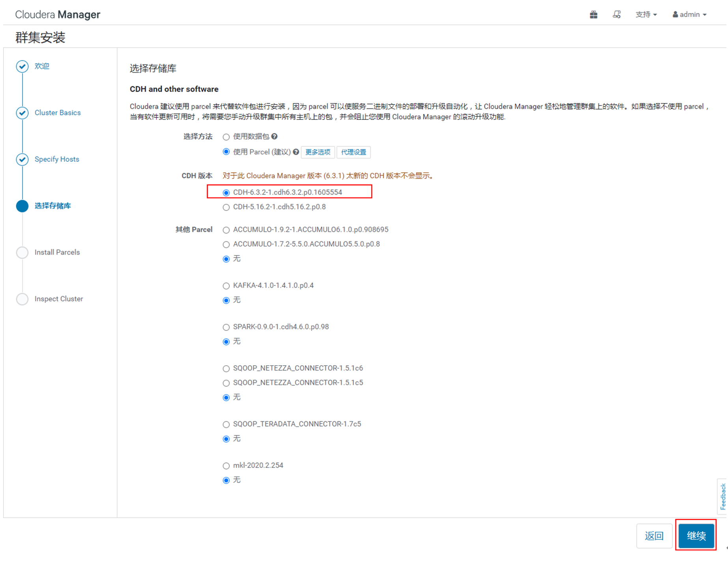Click the 群集安装 page title

[40, 37]
